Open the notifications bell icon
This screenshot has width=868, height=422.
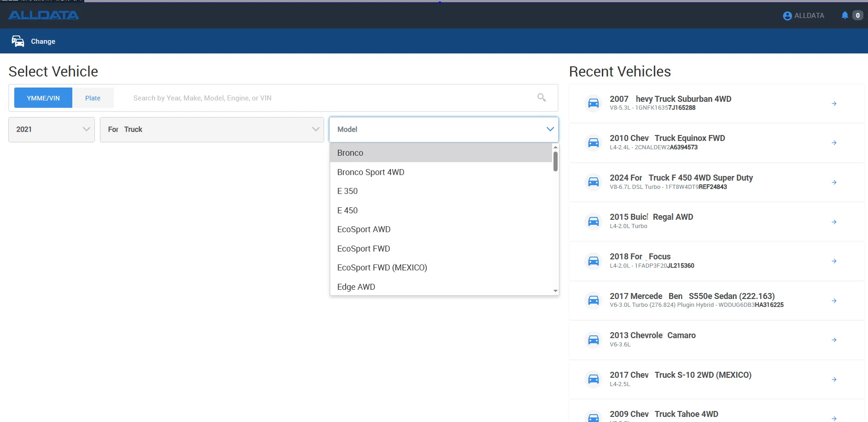[845, 15]
